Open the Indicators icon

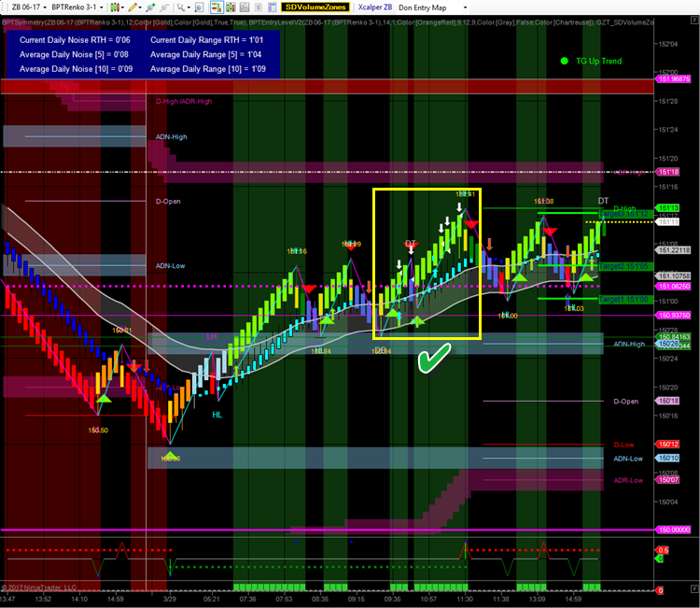click(245, 7)
